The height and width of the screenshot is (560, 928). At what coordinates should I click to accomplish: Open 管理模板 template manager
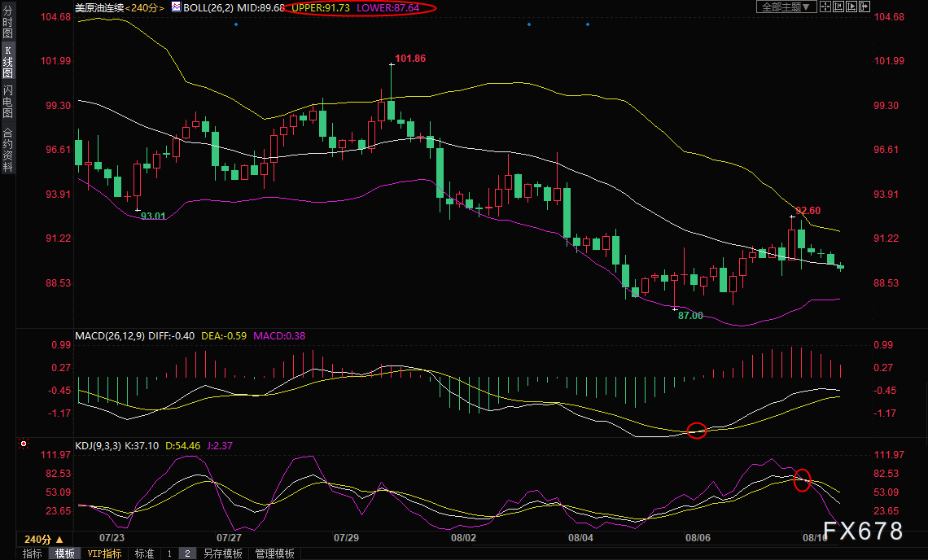tap(274, 553)
